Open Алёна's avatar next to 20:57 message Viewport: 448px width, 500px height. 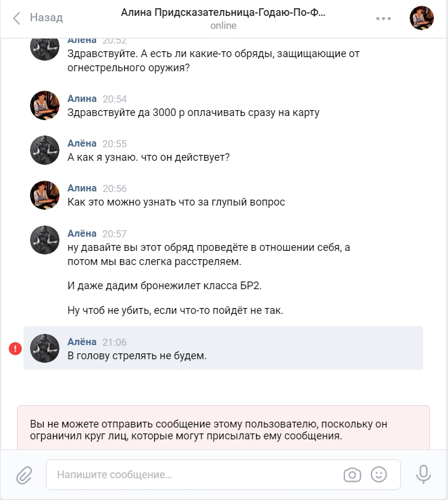click(x=45, y=240)
